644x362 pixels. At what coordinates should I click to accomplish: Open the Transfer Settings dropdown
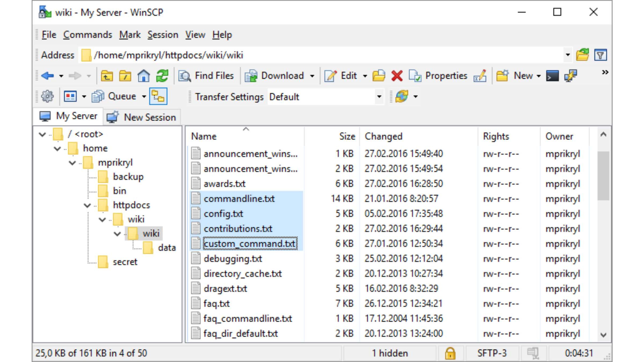(379, 97)
